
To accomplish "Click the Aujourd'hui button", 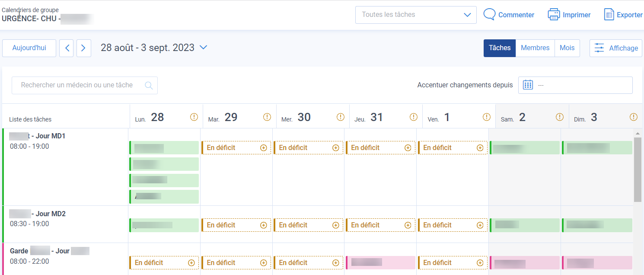I will [29, 48].
